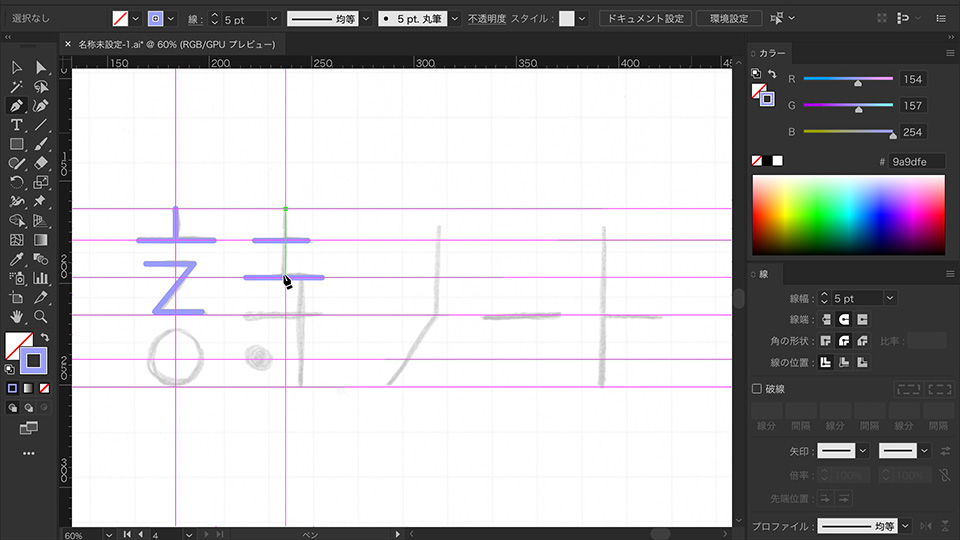Screen dimensions: 960x540
Task: Select the Hand tool
Action: point(17,317)
